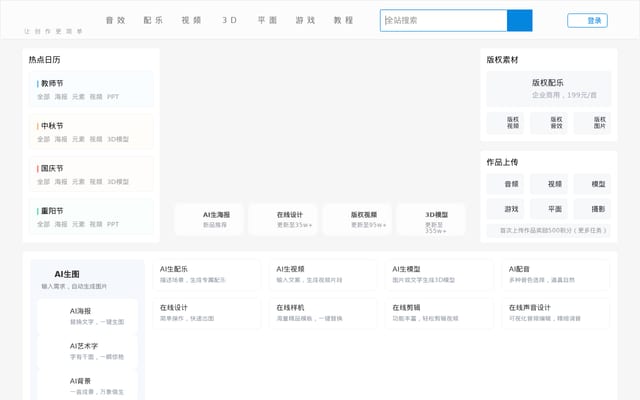Go to 游戏 in the top navigation bar

click(x=305, y=20)
